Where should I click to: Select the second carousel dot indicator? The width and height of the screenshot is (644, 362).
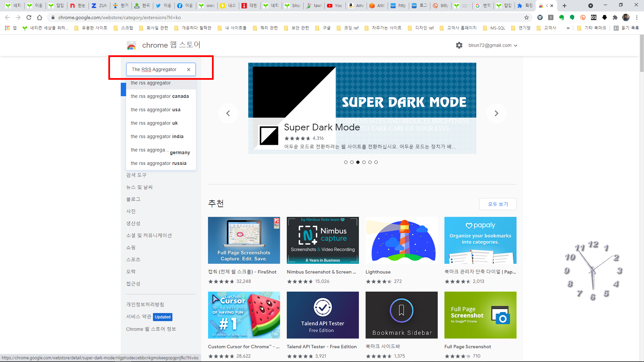click(x=352, y=162)
